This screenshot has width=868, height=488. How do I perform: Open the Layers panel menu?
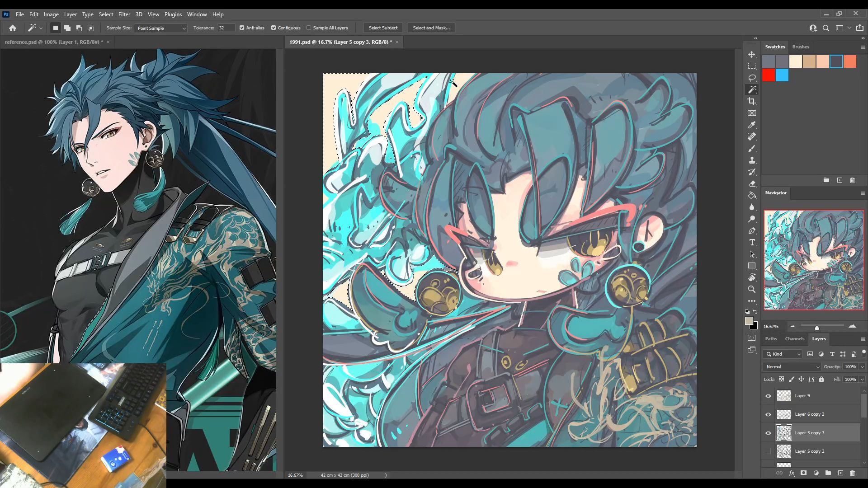click(x=863, y=339)
